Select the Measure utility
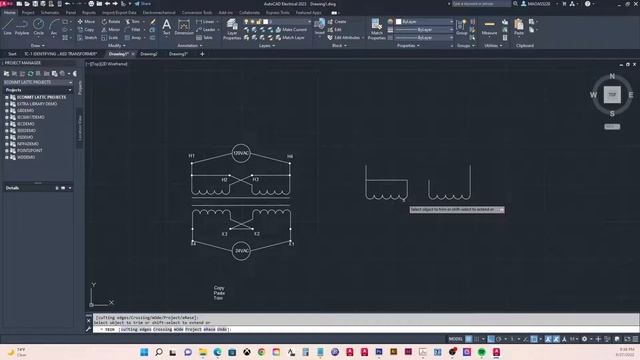 point(489,27)
